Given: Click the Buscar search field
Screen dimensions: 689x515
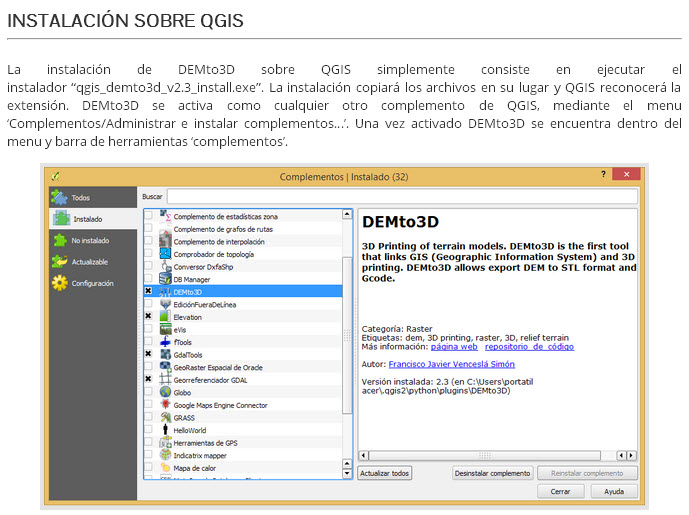Looking at the screenshot, I should click(402, 196).
